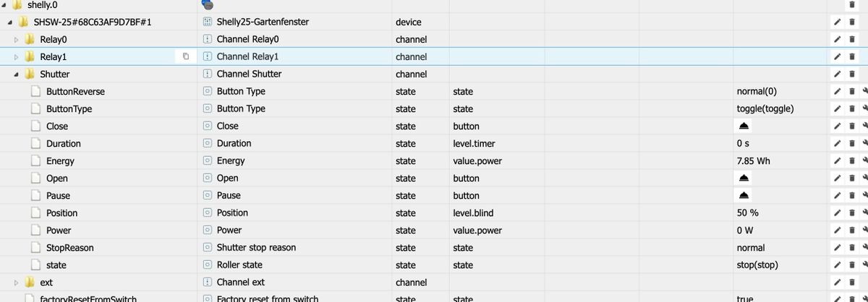The image size is (868, 302).
Task: Select the Duration state in the tree
Action: 64,143
